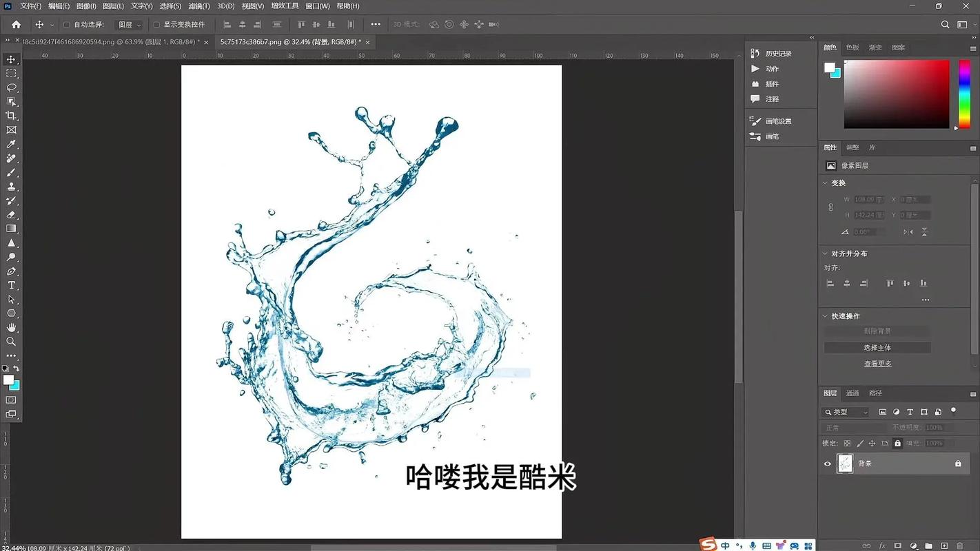The image size is (980, 551).
Task: Select the Move tool
Action: click(x=11, y=59)
